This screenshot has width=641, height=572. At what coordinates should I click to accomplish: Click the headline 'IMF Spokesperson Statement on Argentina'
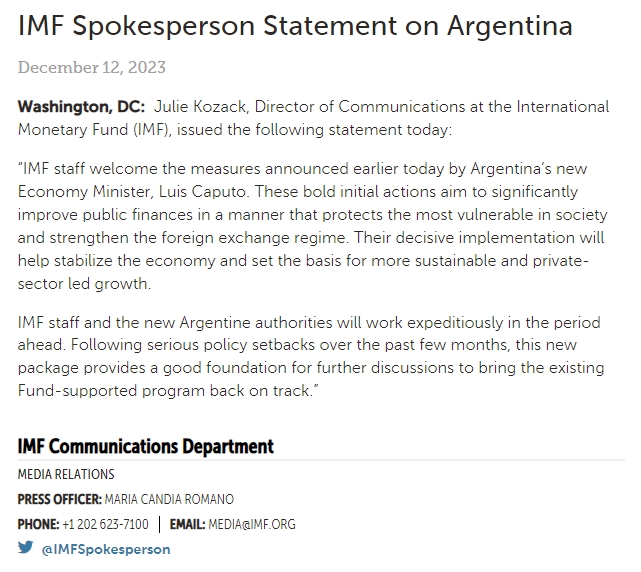(295, 26)
